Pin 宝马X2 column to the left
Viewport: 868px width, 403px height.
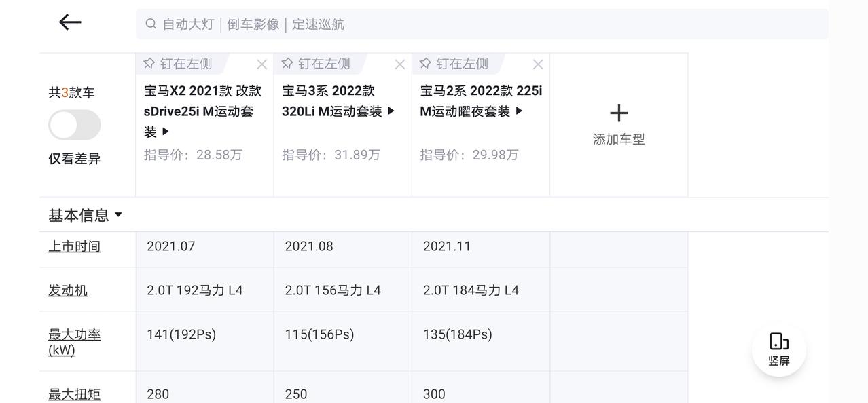177,64
